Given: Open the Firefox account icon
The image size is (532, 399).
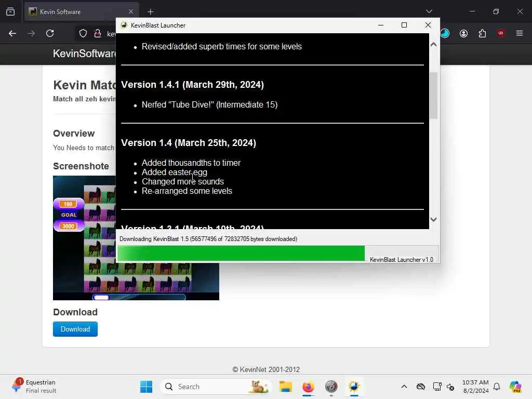Looking at the screenshot, I should coord(463,33).
